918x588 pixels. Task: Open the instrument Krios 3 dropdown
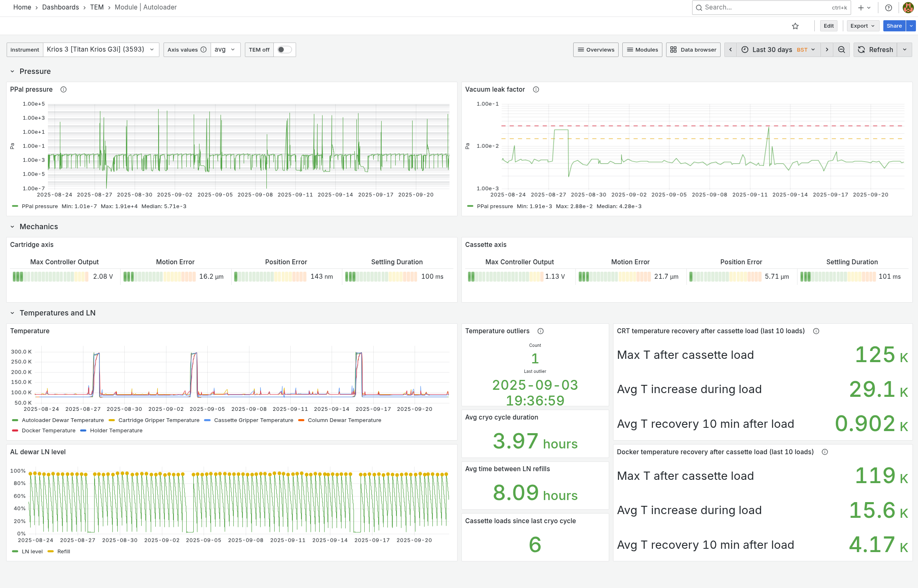tap(101, 50)
